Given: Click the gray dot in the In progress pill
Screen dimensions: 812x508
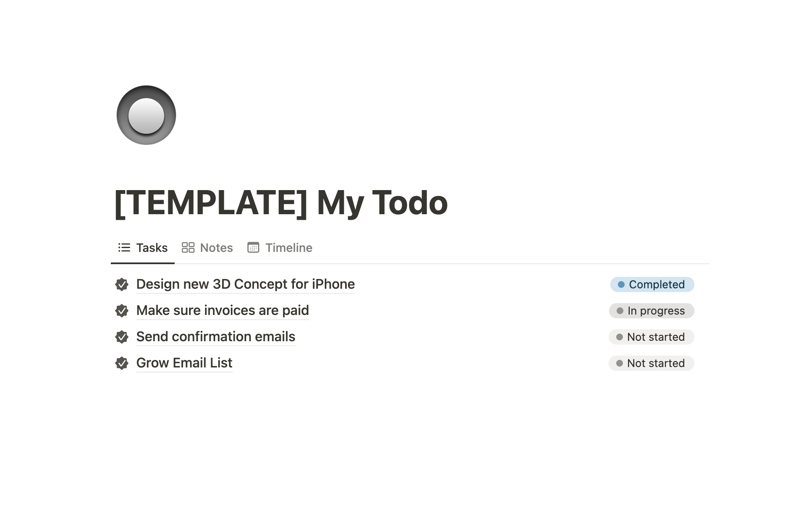Looking at the screenshot, I should [x=620, y=311].
